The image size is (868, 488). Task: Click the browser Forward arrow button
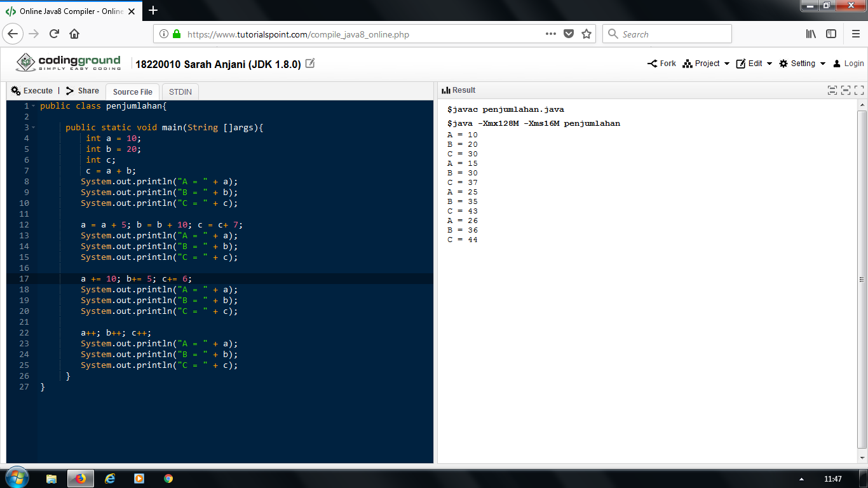click(x=34, y=34)
